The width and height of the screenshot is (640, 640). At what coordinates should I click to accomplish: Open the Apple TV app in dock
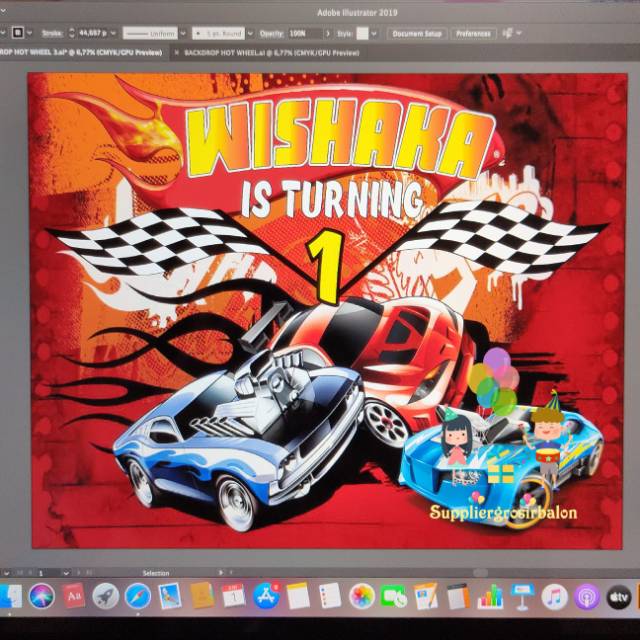click(618, 597)
